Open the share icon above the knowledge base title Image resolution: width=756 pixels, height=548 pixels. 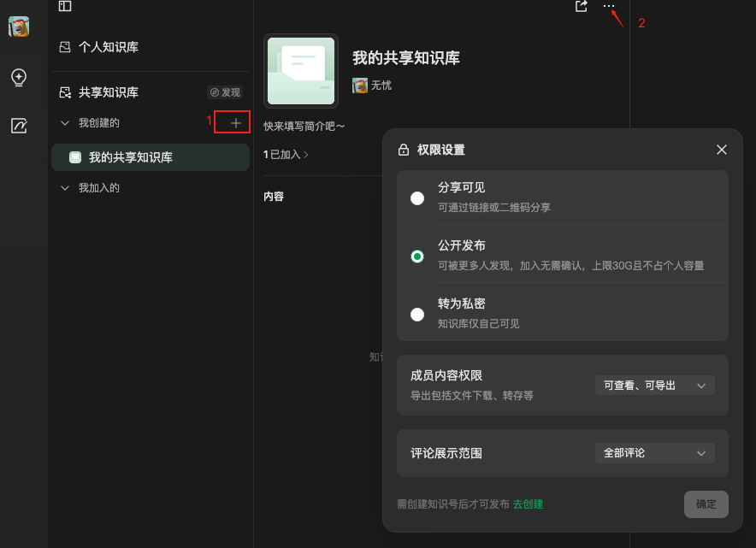[581, 7]
